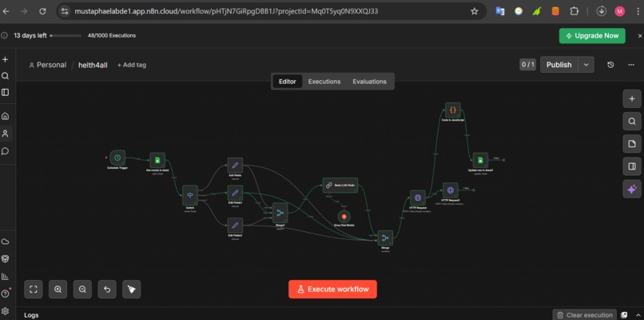The height and width of the screenshot is (320, 644).
Task: Open the cube icon in sidebar
Action: click(x=6, y=258)
